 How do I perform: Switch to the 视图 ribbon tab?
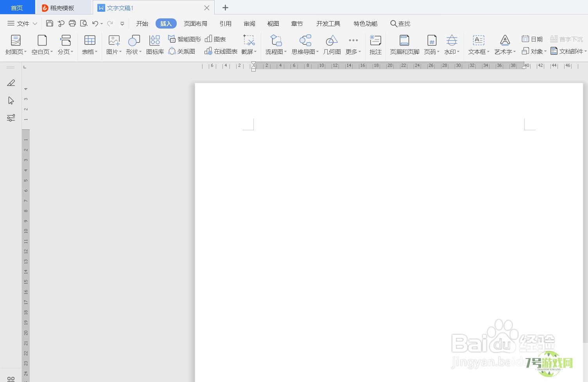click(273, 23)
